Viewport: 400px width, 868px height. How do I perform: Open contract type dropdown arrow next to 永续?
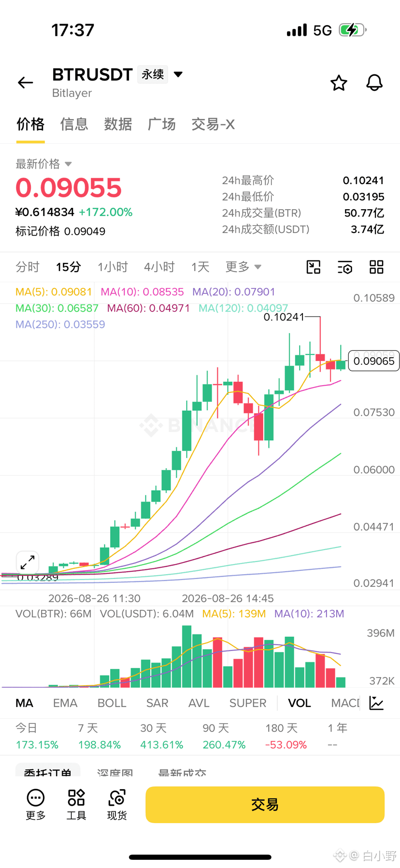pyautogui.click(x=178, y=74)
